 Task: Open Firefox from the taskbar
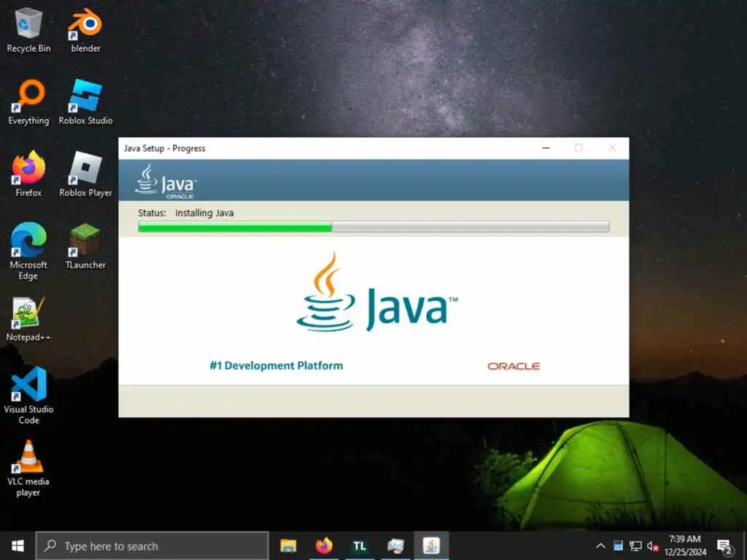click(324, 545)
